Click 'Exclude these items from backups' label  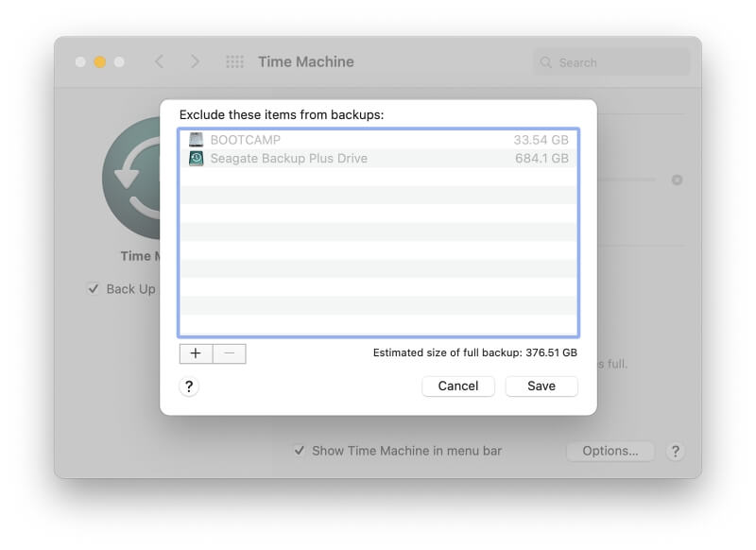click(x=282, y=114)
